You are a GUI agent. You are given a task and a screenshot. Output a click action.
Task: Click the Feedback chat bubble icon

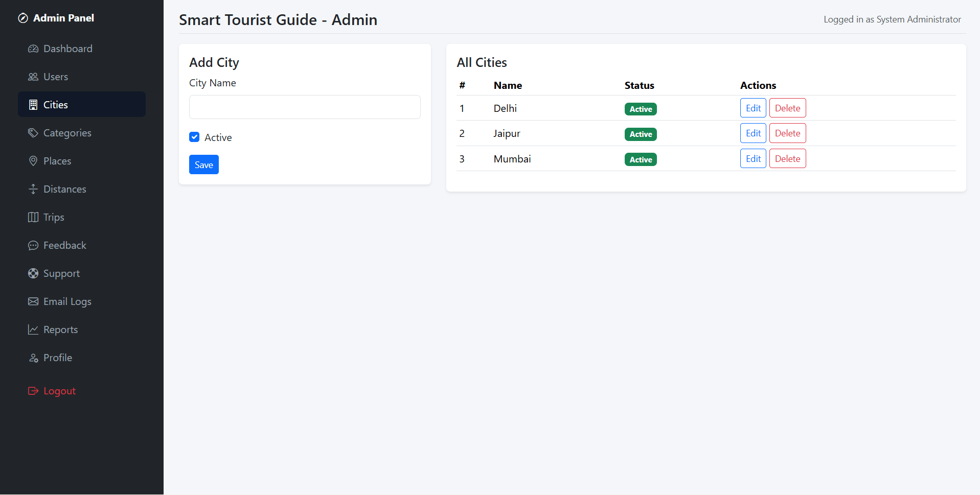click(33, 245)
